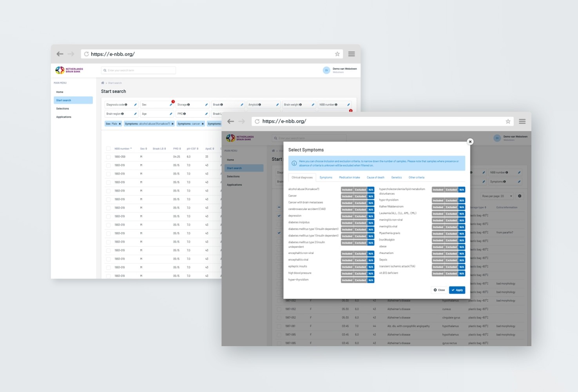Set depression to N/A
The width and height of the screenshot is (578, 392).
(x=371, y=216)
